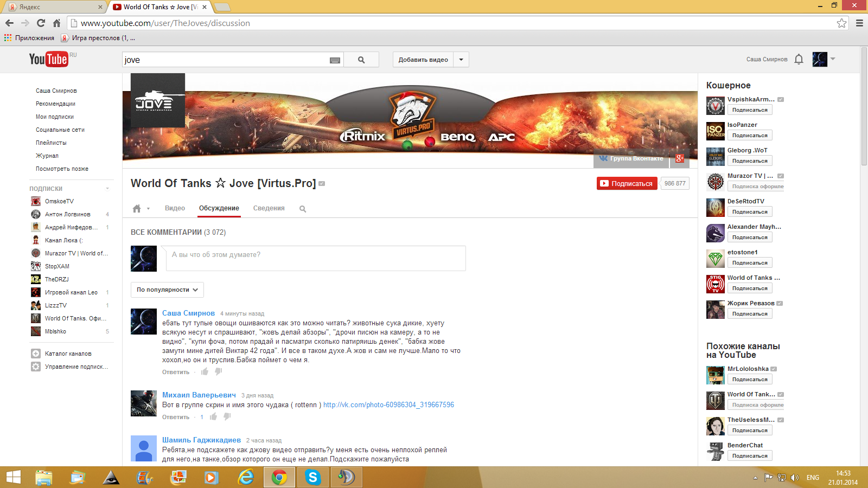This screenshot has height=488, width=868.
Task: Click the address bar URL
Action: [x=165, y=23]
